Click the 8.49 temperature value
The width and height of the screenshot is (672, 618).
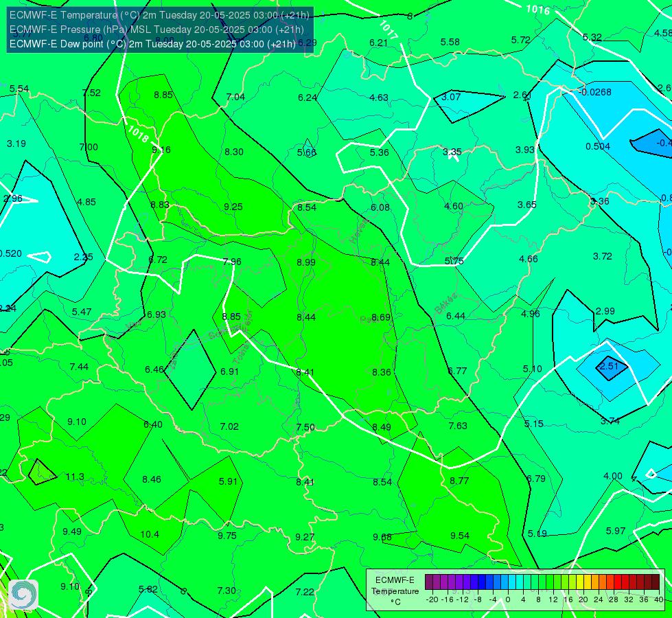pyautogui.click(x=382, y=428)
